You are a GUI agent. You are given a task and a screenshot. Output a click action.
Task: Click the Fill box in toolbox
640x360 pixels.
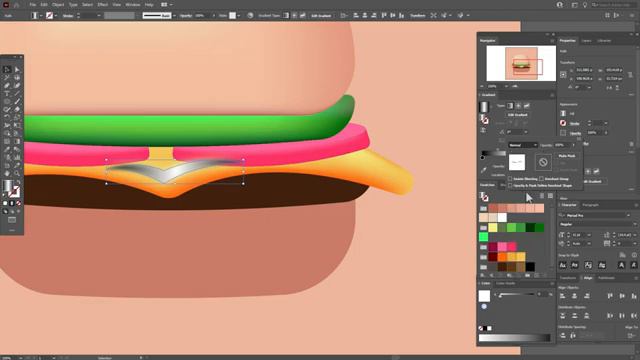[x=7, y=186]
